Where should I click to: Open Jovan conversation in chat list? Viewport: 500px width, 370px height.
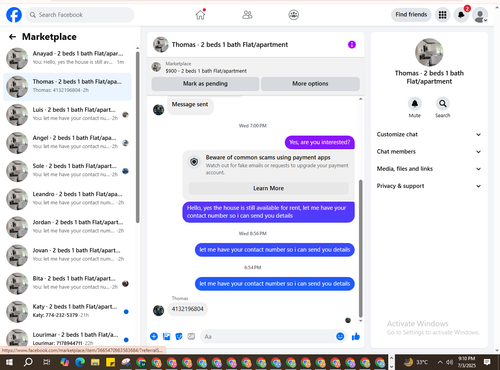pyautogui.click(x=68, y=255)
